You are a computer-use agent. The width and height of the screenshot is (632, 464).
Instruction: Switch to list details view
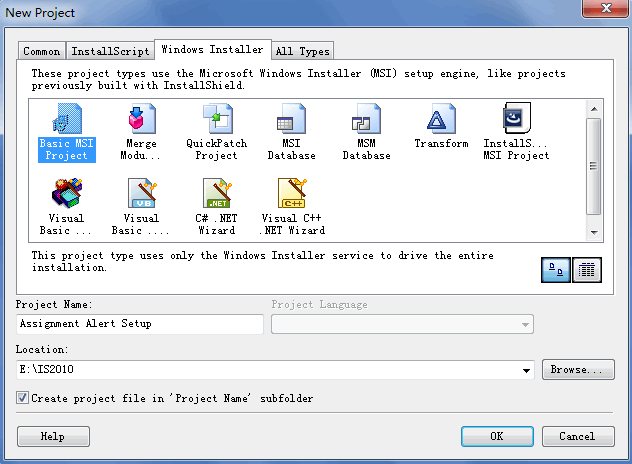click(587, 270)
